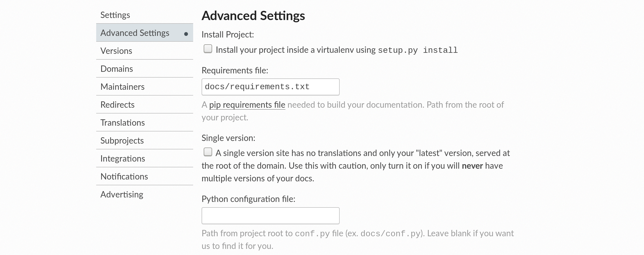Navigate to the Redirects section
Image resolution: width=644 pixels, height=255 pixels.
(x=117, y=105)
